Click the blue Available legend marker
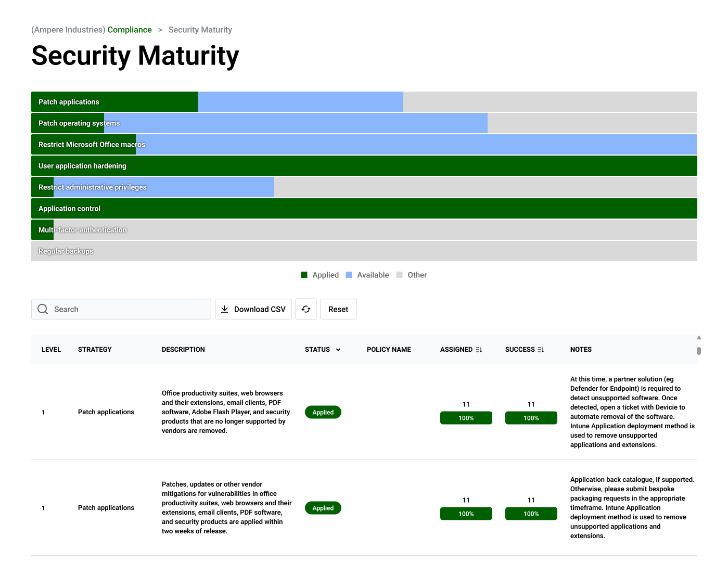The height and width of the screenshot is (588, 728). (348, 274)
